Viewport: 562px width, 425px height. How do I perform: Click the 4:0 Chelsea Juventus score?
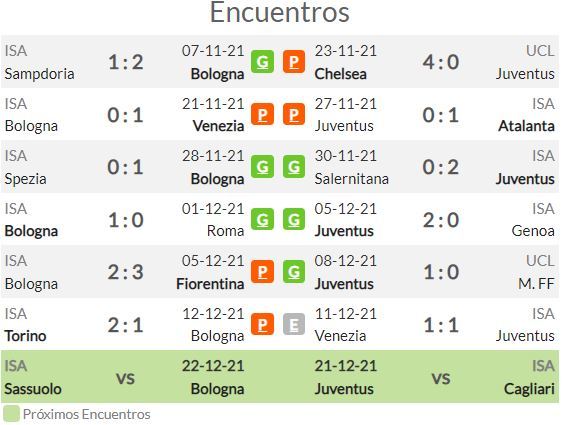(x=441, y=62)
